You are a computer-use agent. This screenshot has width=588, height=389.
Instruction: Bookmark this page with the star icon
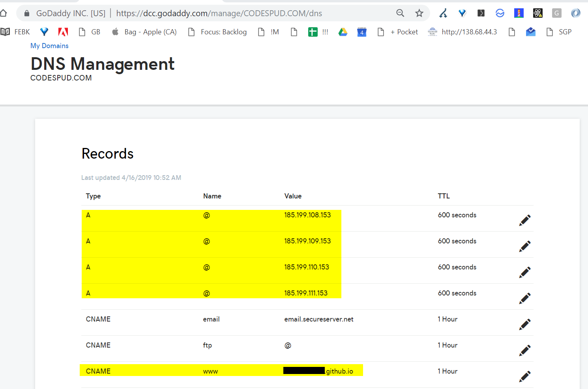tap(419, 13)
